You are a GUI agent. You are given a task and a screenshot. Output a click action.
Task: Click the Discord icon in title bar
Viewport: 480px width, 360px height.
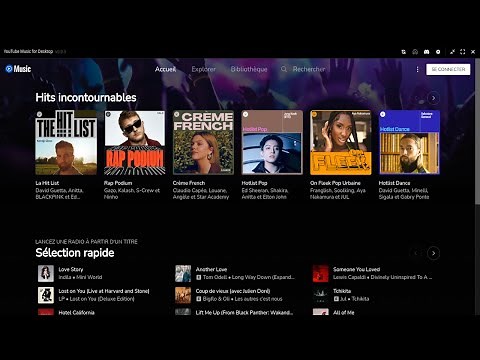tap(426, 52)
